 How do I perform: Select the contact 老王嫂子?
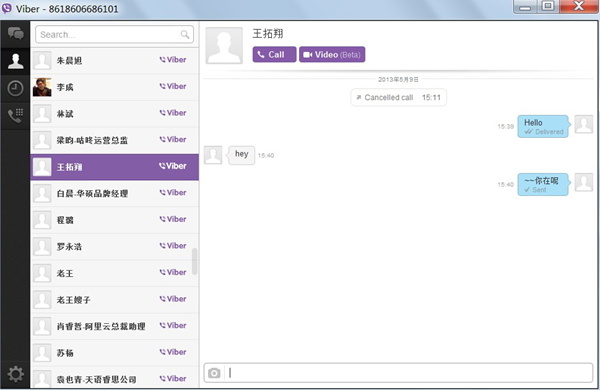point(114,300)
